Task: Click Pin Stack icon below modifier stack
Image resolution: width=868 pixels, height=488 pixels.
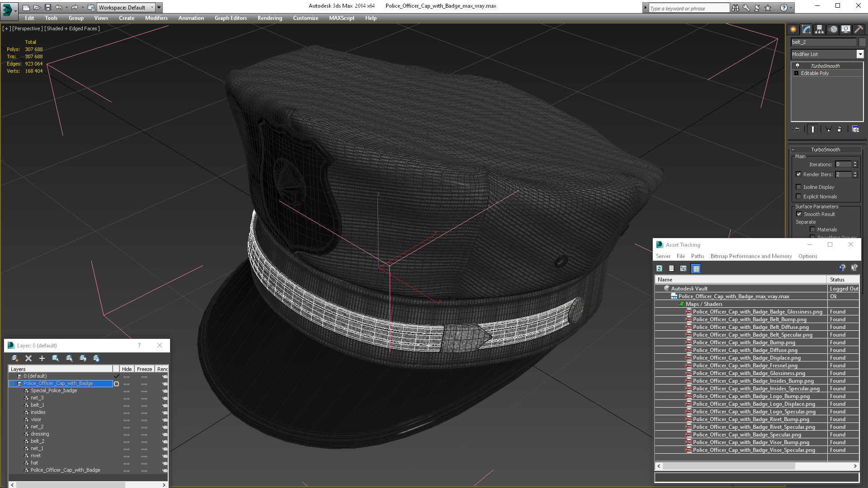Action: tap(797, 129)
